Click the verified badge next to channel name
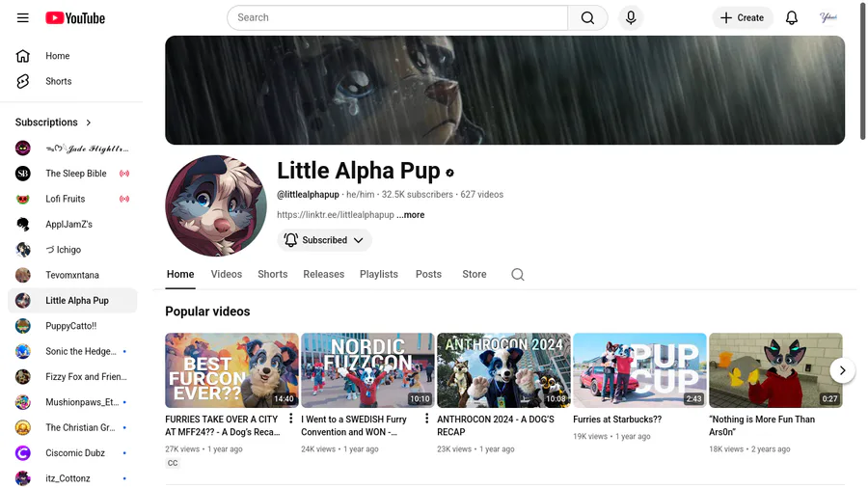 [450, 173]
